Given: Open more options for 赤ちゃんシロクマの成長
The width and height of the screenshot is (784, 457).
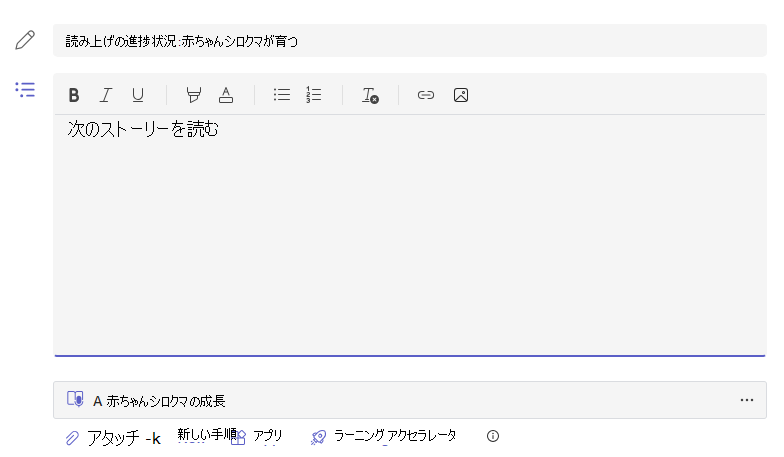Looking at the screenshot, I should pyautogui.click(x=747, y=400).
